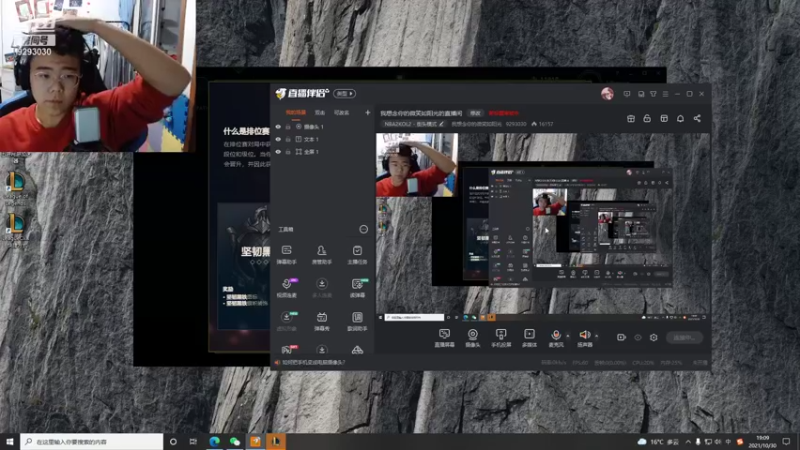Open the League of Legends taskbar icon
The image size is (800, 450).
pos(276,441)
